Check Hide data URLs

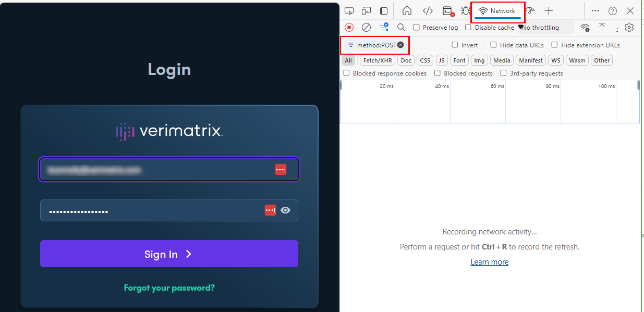point(493,45)
